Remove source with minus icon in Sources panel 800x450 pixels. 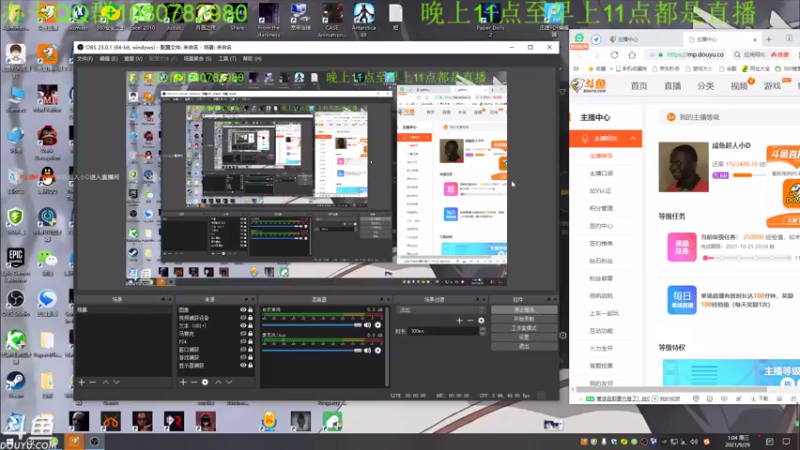(x=194, y=382)
